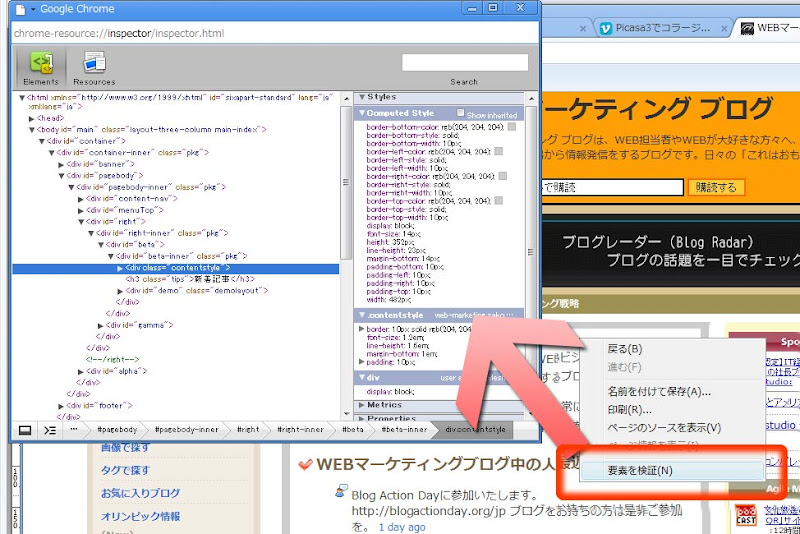Image resolution: width=800 pixels, height=534 pixels.
Task: Expand the border property in .contentstyle
Action: click(362, 329)
